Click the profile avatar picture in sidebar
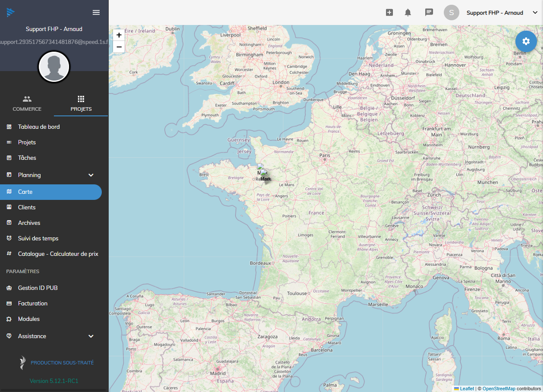The height and width of the screenshot is (392, 543). (54, 67)
